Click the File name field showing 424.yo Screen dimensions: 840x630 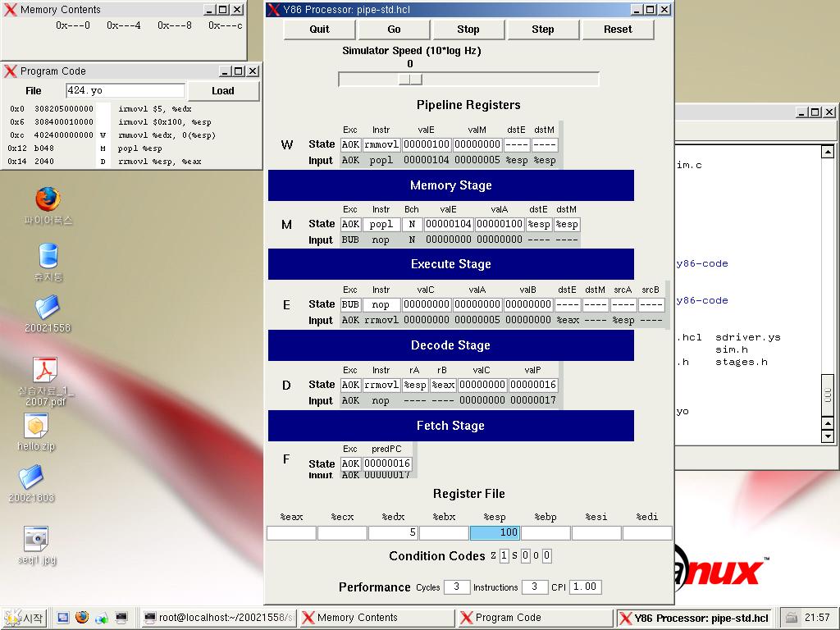coord(126,90)
